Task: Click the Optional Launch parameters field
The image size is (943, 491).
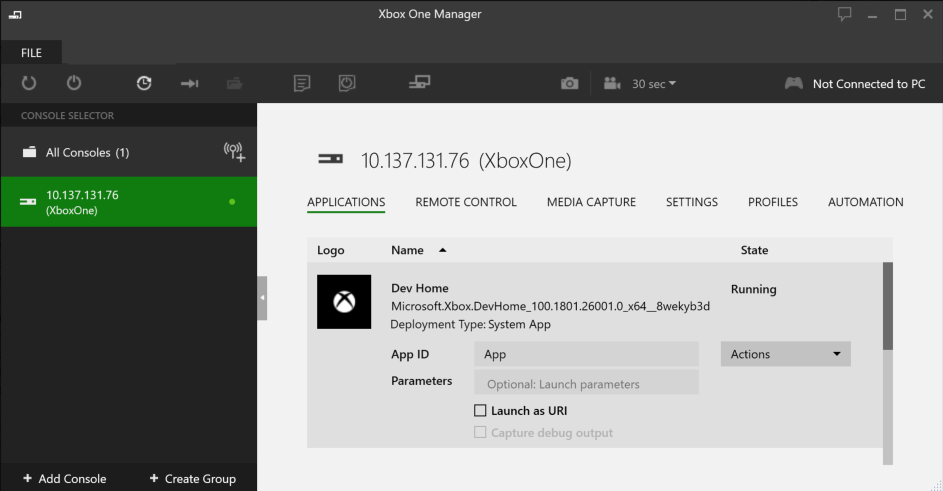Action: tap(586, 383)
